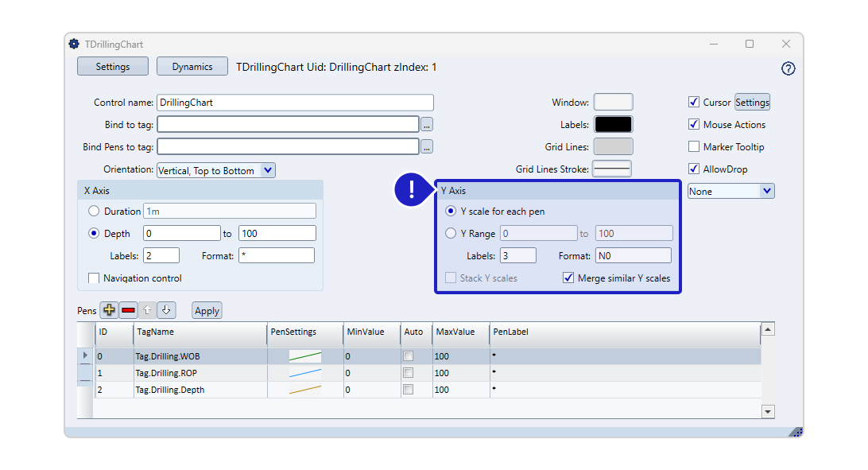868x470 pixels.
Task: Enable the Navigation control checkbox
Action: coord(95,278)
